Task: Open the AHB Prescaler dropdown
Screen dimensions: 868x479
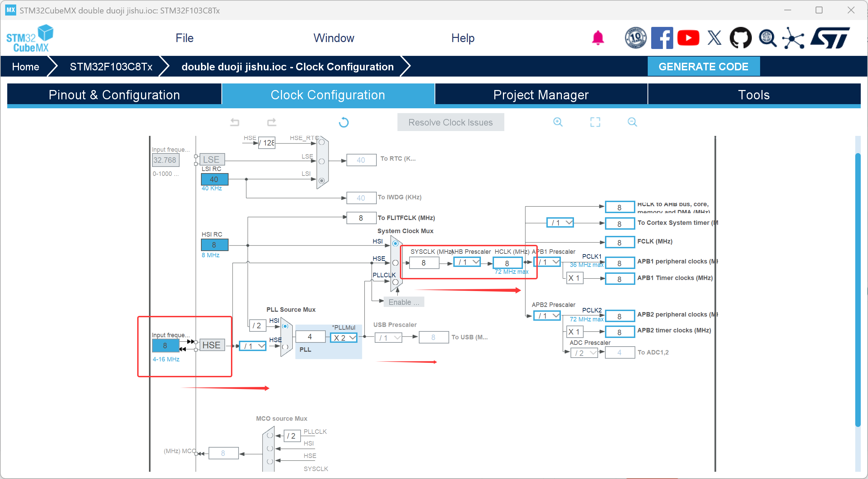Action: coord(467,262)
